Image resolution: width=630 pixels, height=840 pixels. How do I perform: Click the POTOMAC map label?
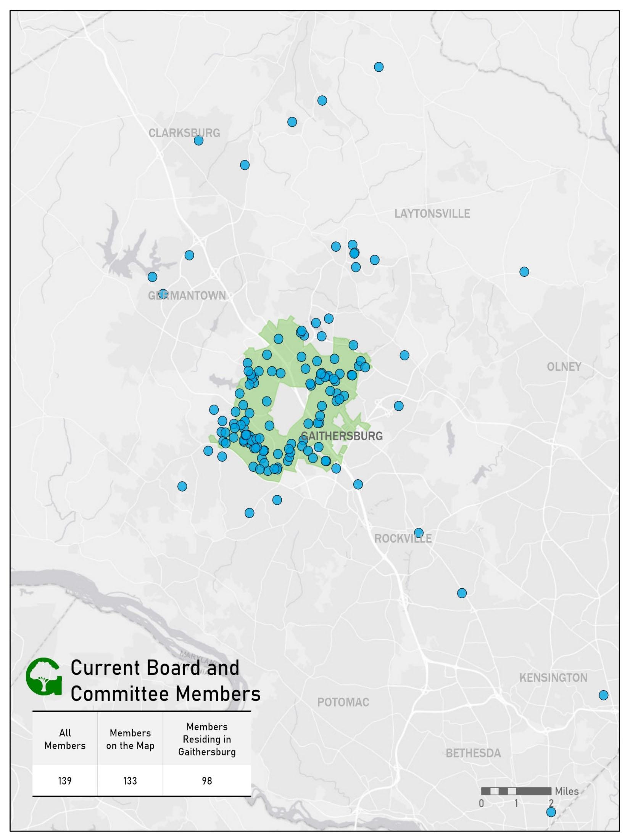point(343,702)
